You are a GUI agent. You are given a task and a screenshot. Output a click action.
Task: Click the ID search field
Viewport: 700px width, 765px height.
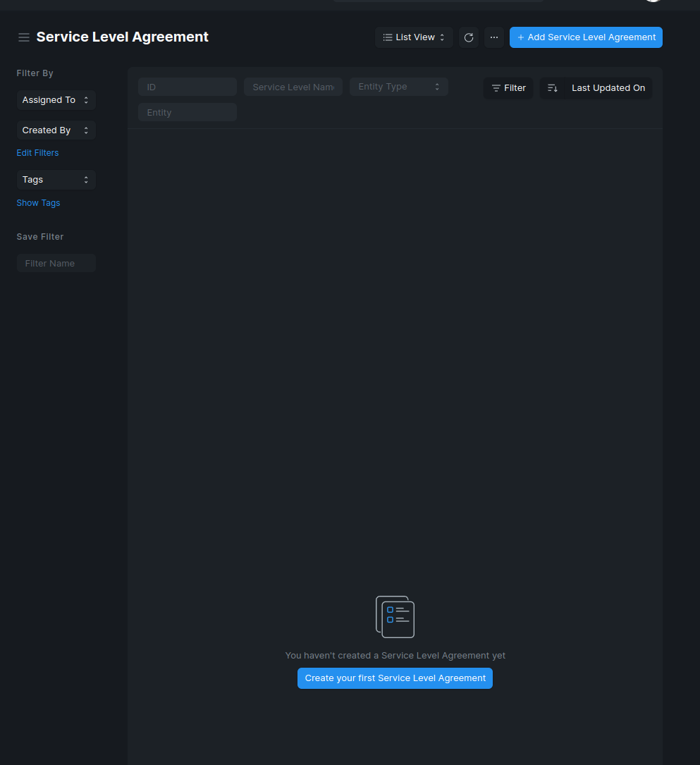tap(187, 86)
